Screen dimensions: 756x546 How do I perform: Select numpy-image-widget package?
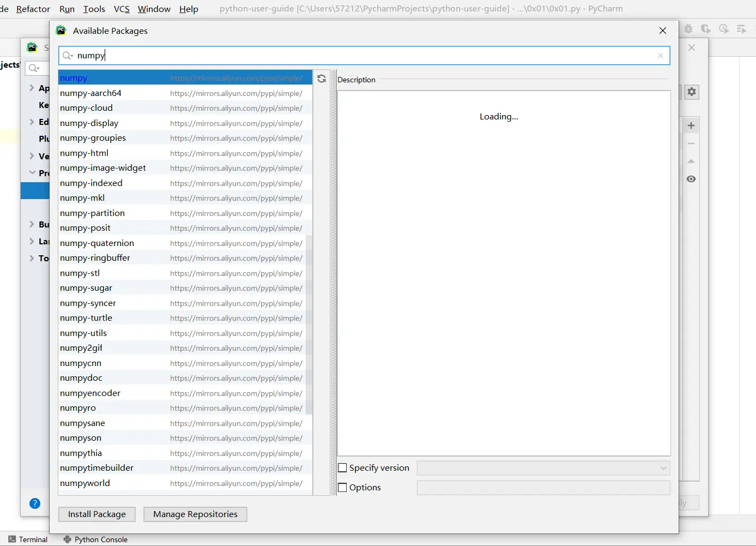point(185,168)
